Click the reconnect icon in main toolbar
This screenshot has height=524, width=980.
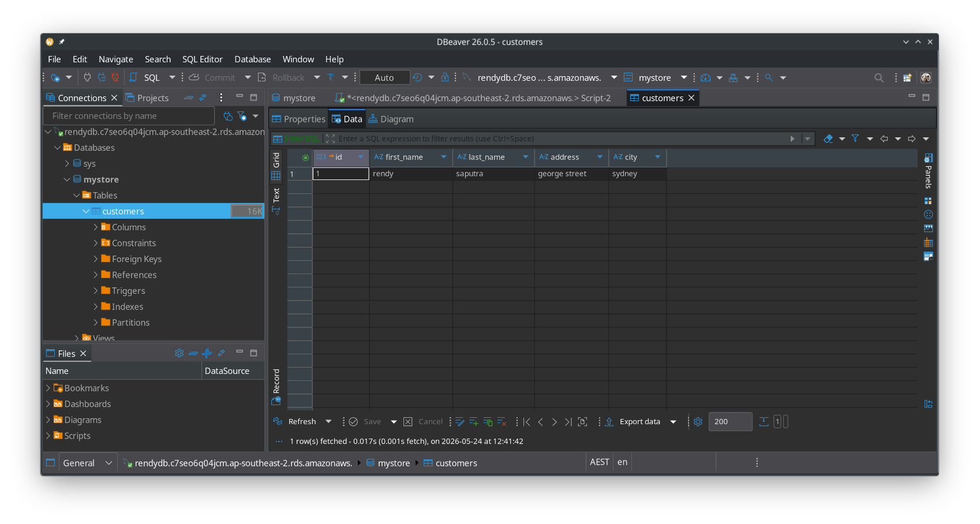pos(102,77)
